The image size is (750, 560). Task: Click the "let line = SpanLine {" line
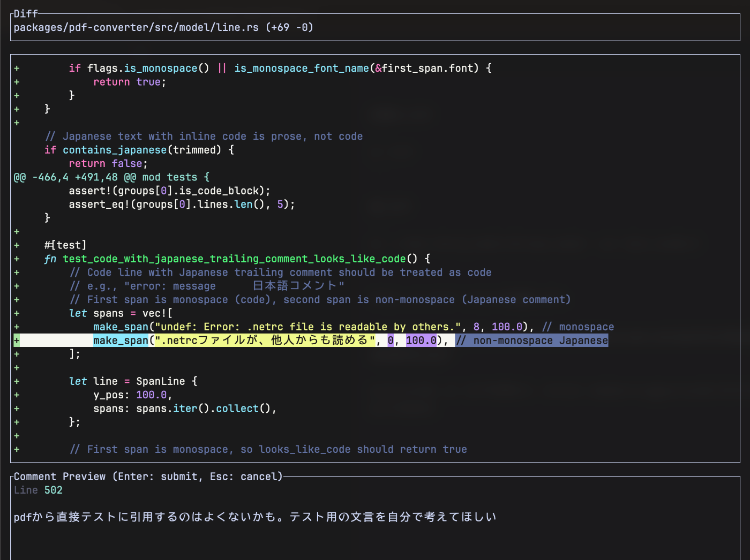click(x=133, y=381)
